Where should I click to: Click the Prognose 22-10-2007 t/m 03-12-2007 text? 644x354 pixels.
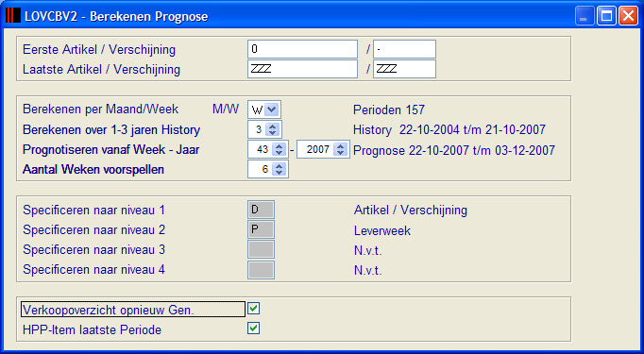454,150
